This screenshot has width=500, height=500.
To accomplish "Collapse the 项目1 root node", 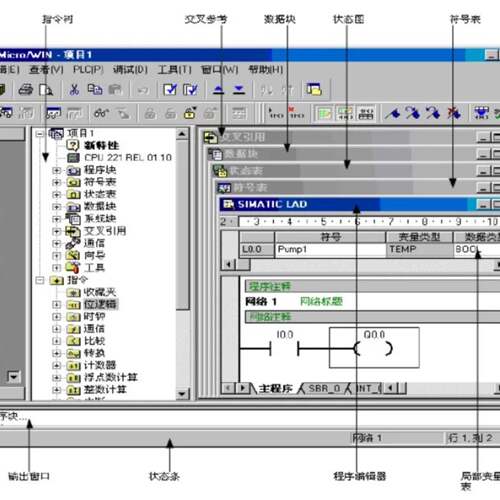I will 40,134.
